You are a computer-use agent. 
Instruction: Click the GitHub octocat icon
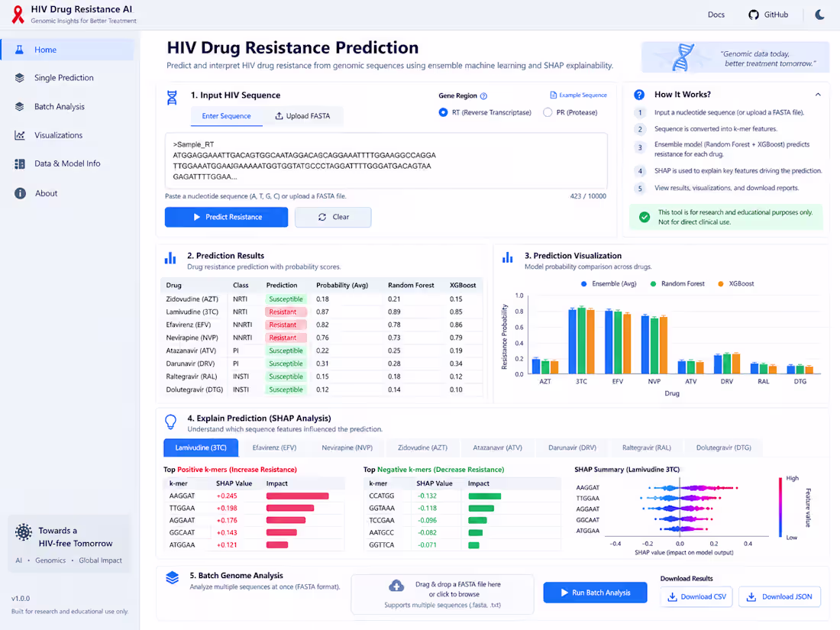(x=753, y=15)
